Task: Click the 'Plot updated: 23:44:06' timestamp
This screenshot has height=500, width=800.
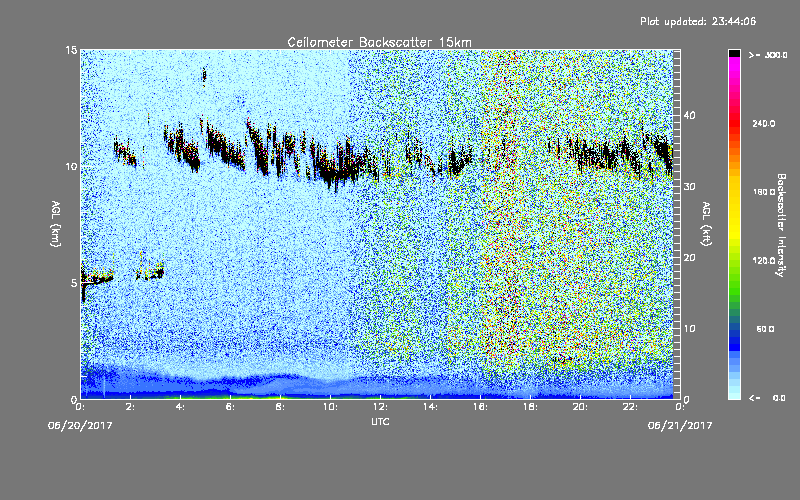Action: (698, 21)
